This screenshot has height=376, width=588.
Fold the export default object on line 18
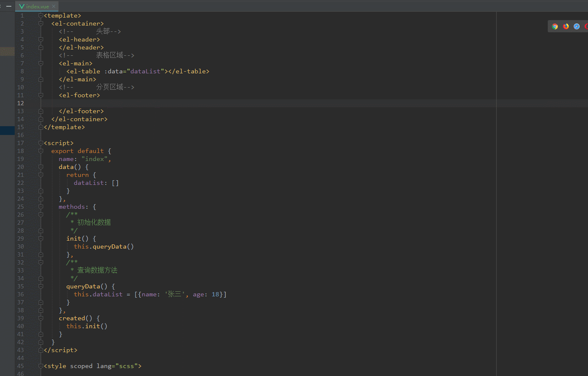tap(41, 151)
